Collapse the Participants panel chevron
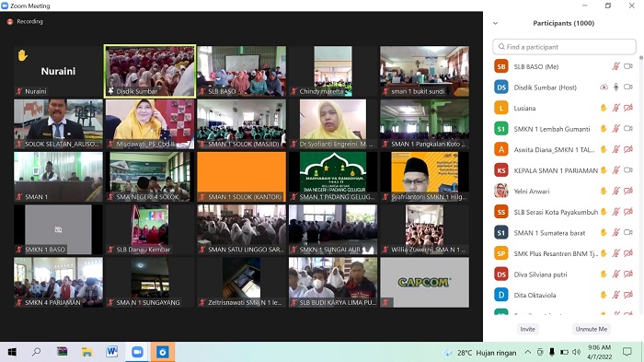This screenshot has height=362, width=644. pyautogui.click(x=495, y=23)
